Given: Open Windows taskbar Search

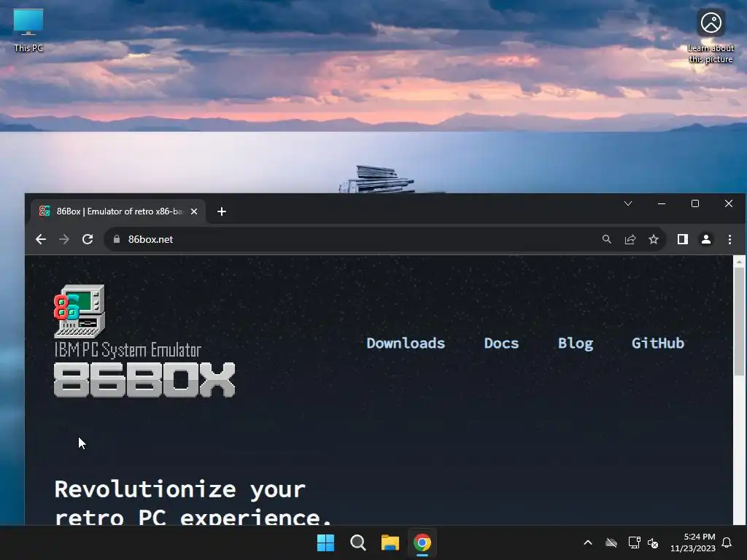Looking at the screenshot, I should [357, 542].
